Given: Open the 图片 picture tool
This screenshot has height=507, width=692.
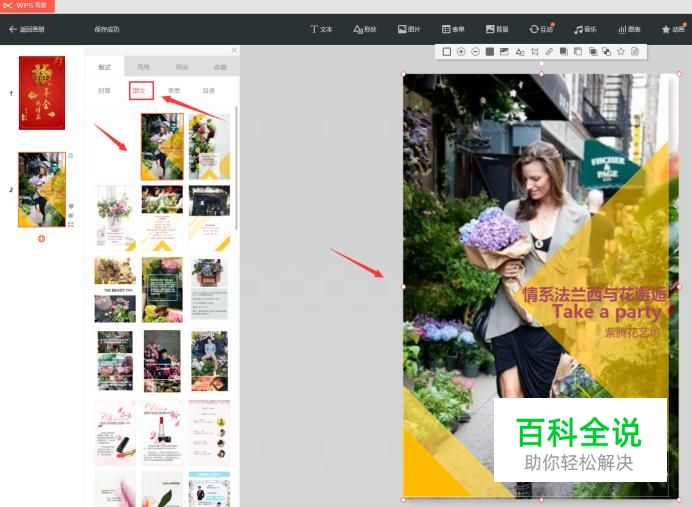Looking at the screenshot, I should coord(409,29).
